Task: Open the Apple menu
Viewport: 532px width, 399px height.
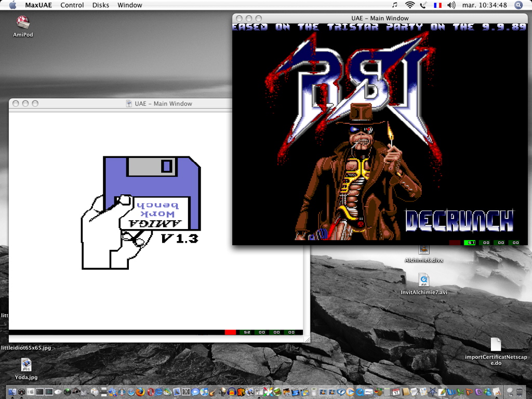Action: pyautogui.click(x=12, y=5)
